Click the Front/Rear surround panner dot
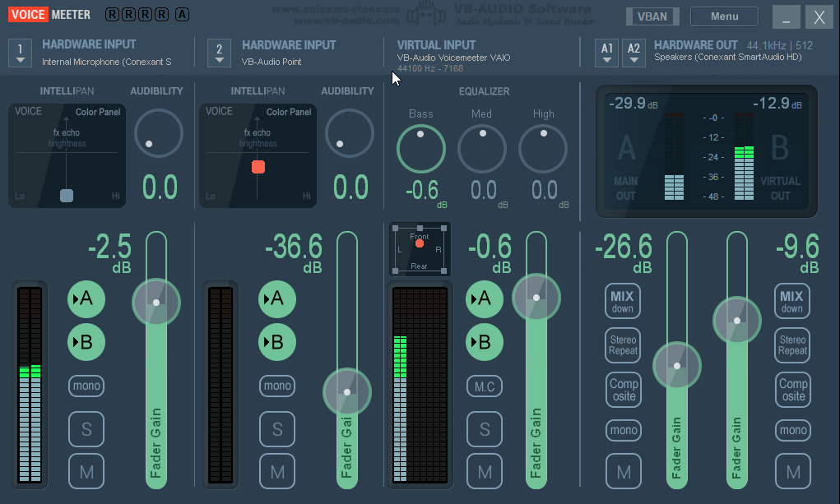Screen dimensions: 840x504 point(420,243)
